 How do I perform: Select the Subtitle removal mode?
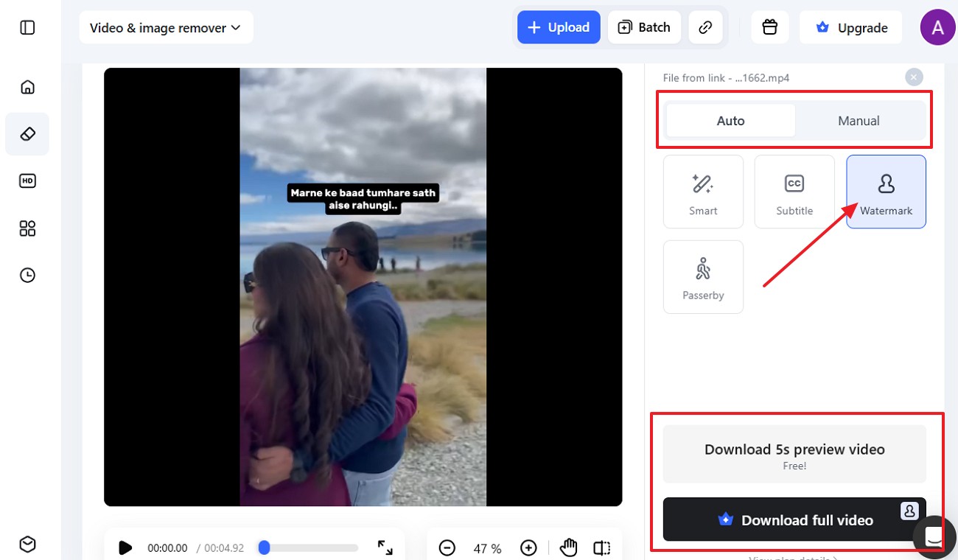click(x=794, y=192)
